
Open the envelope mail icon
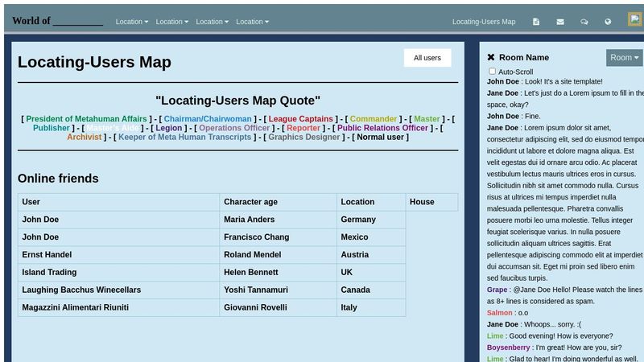click(x=560, y=22)
